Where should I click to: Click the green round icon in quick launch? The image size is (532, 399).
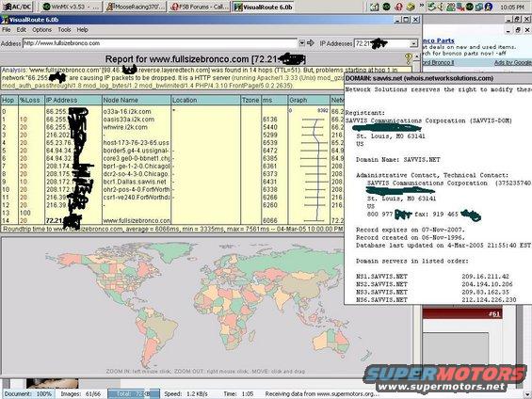(386, 7)
